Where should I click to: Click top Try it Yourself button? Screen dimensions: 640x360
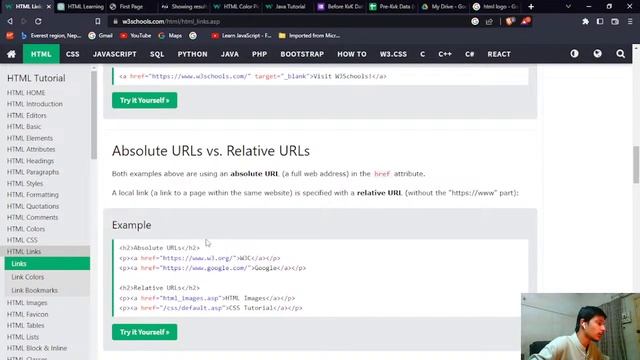(x=144, y=100)
